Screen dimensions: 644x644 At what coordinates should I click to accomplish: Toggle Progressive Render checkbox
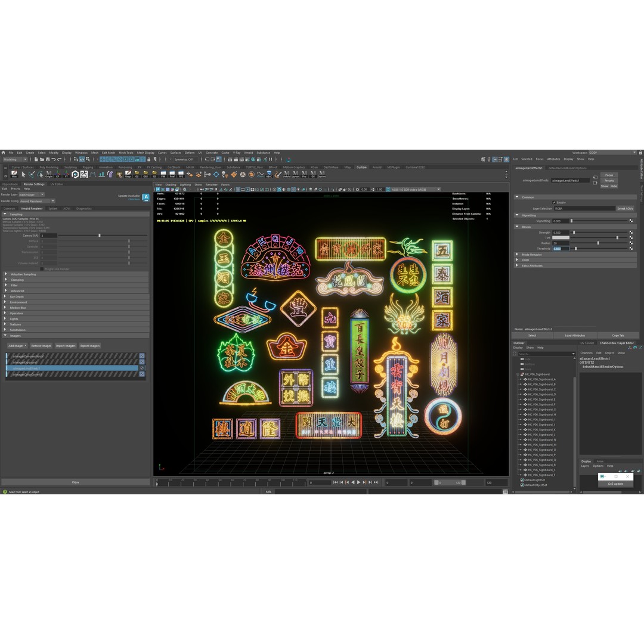click(x=42, y=269)
